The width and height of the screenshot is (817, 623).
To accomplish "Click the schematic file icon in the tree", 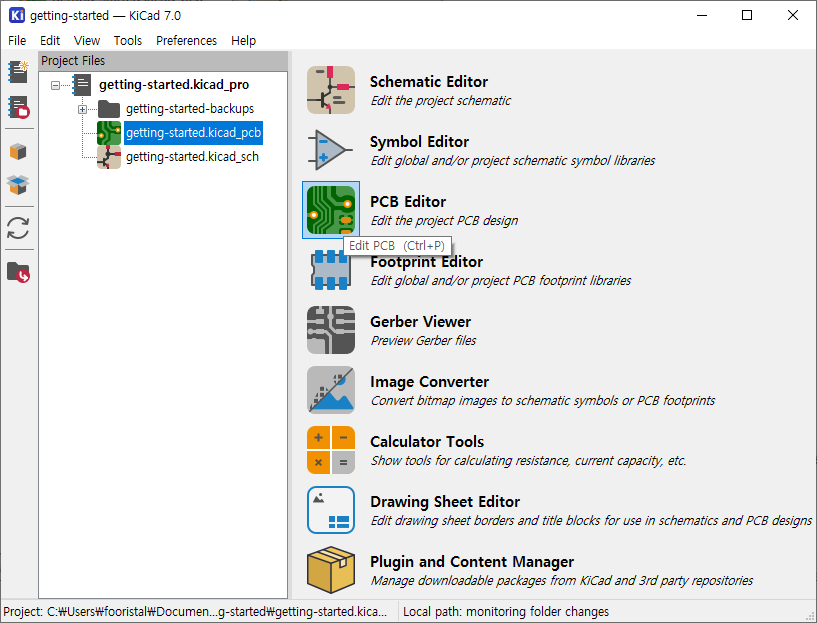I will point(109,157).
